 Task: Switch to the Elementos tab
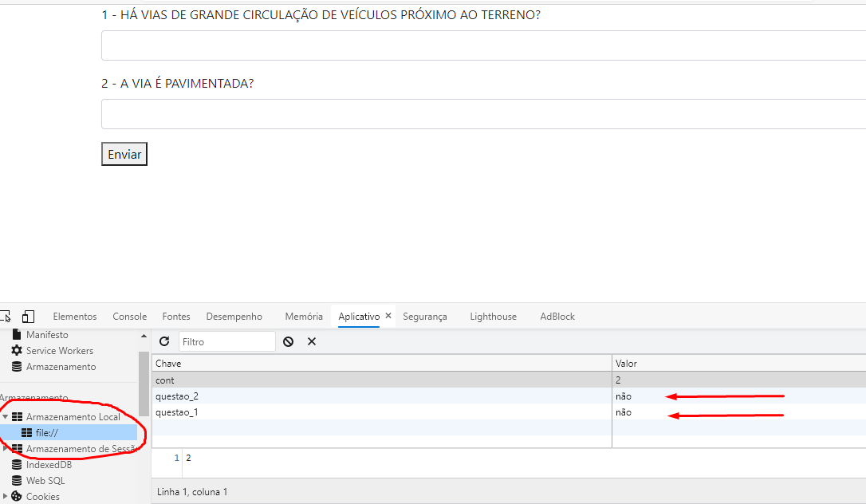click(x=75, y=317)
